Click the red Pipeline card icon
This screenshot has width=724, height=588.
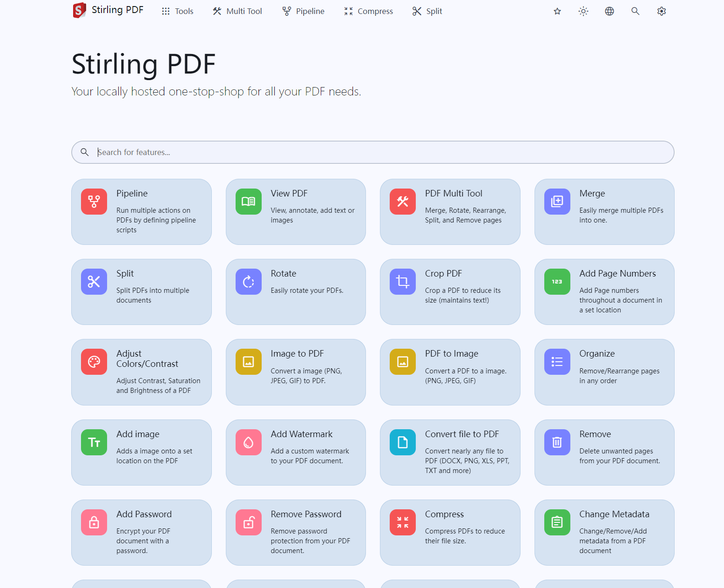click(x=94, y=202)
